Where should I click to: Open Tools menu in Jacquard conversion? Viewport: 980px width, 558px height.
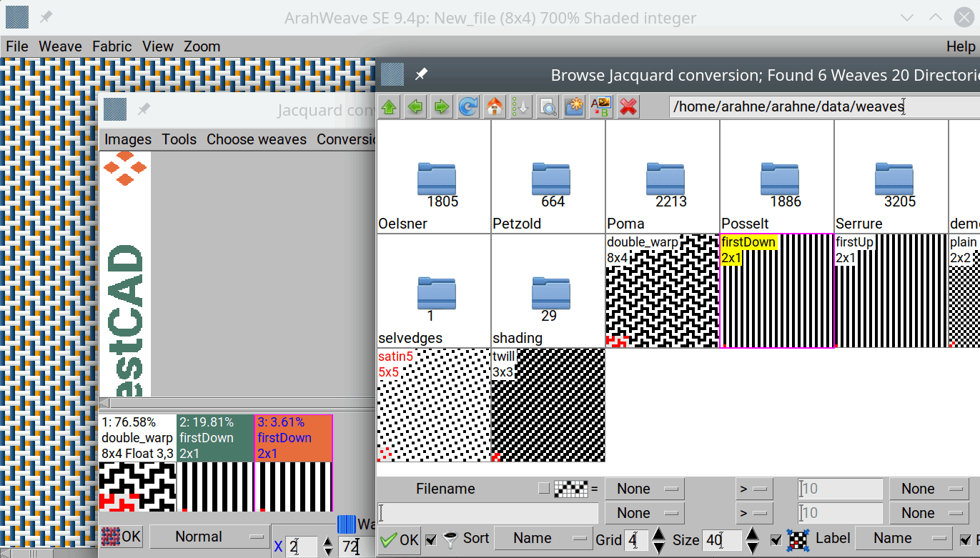[x=179, y=139]
